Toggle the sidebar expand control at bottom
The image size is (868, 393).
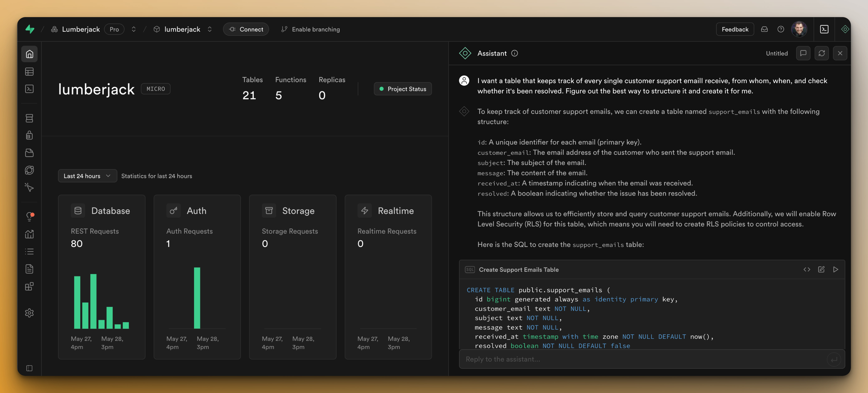[x=29, y=368]
